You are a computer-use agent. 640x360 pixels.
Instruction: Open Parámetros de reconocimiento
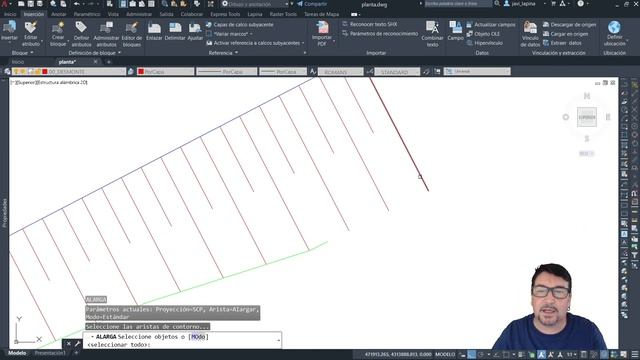tap(380, 34)
